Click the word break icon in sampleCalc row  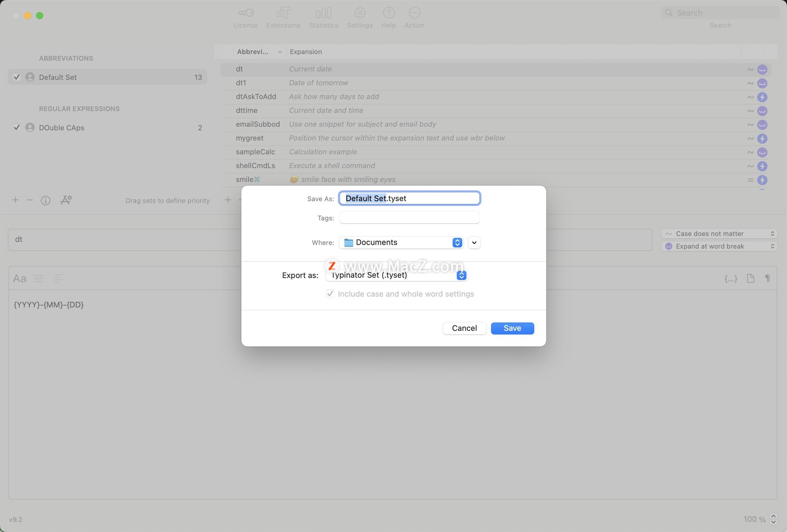pos(762,152)
